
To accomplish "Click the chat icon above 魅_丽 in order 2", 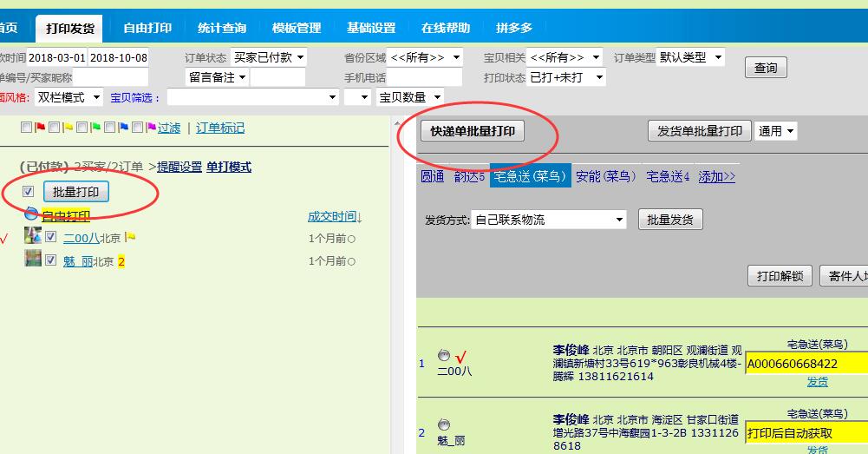I will click(444, 424).
